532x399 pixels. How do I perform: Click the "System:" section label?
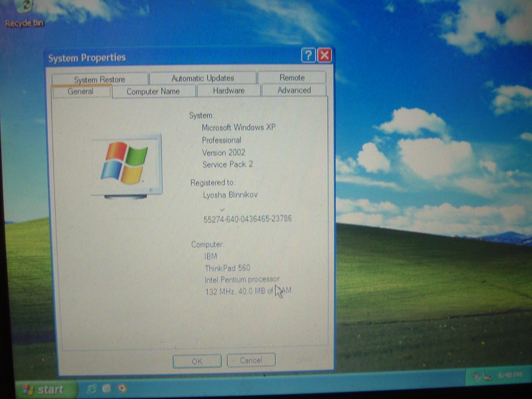point(202,116)
